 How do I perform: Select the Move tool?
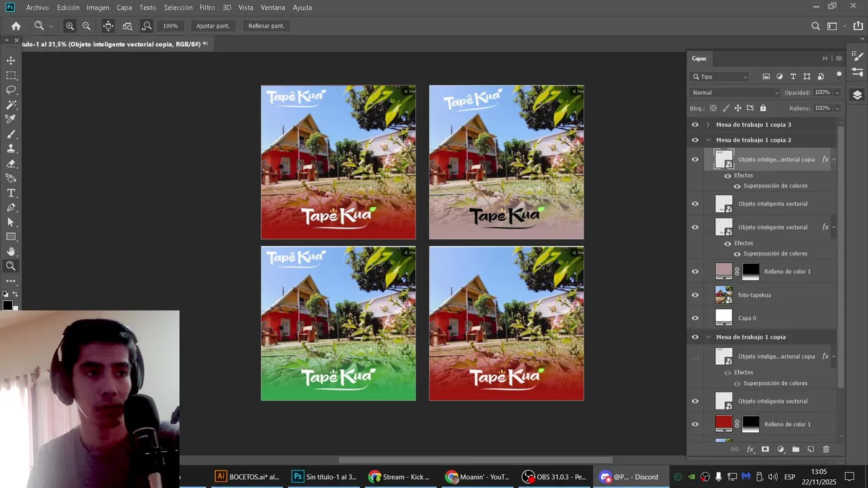click(11, 60)
